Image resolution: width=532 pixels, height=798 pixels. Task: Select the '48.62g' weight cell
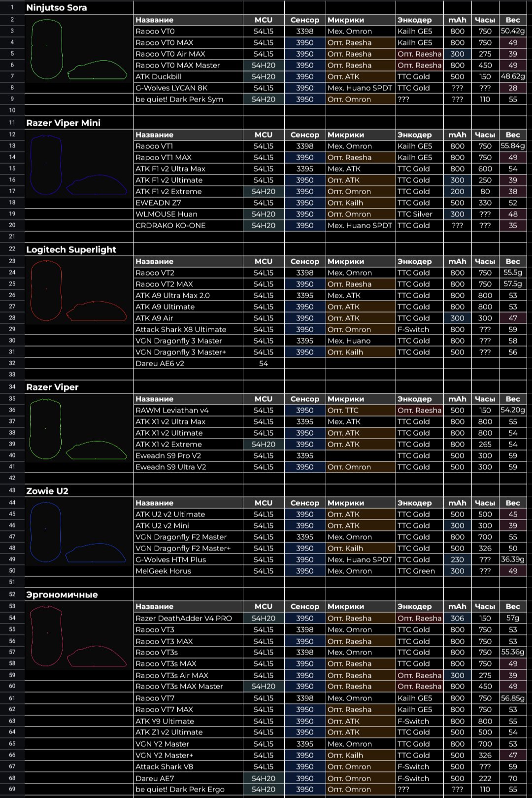point(513,76)
